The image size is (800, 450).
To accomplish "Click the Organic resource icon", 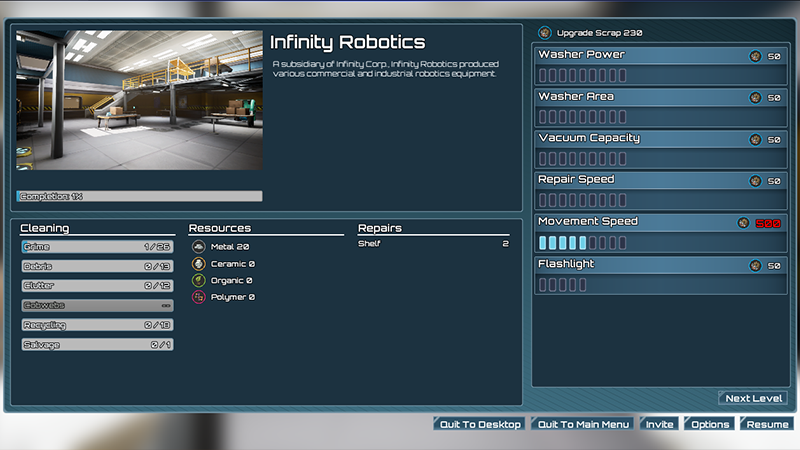I will click(198, 280).
